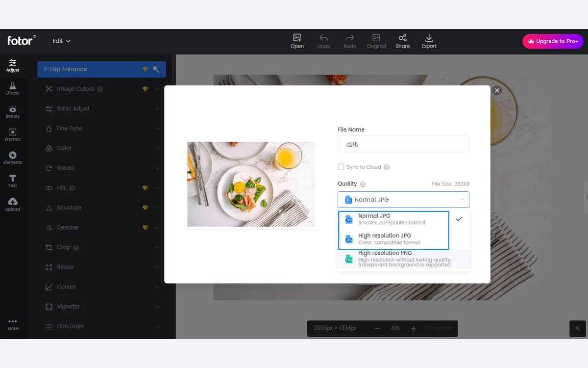Select the Beauty sidebar tab
Screen dimensions: 588x368
[13, 112]
